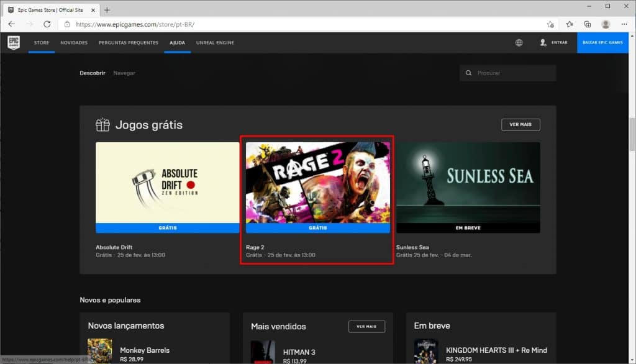Open the browser profile avatar

[606, 24]
